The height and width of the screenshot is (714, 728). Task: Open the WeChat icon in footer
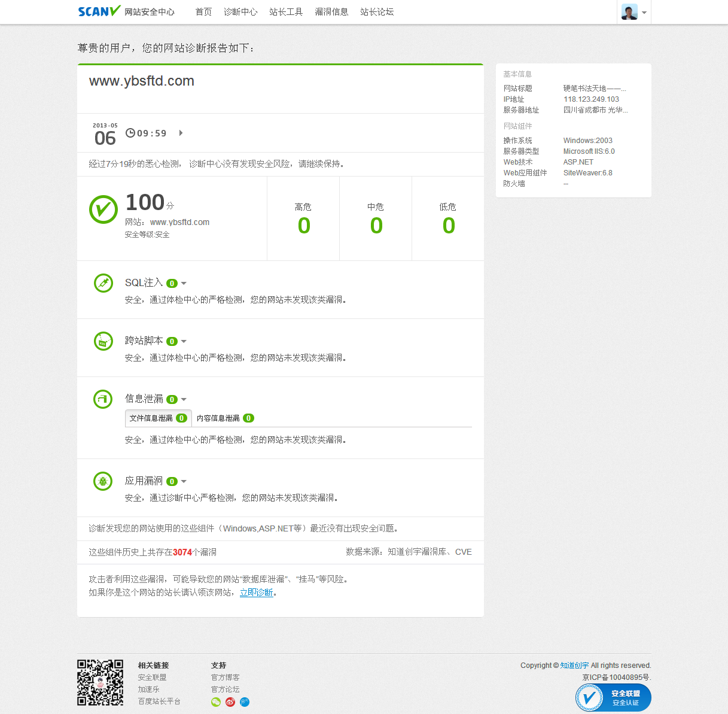coord(216,702)
